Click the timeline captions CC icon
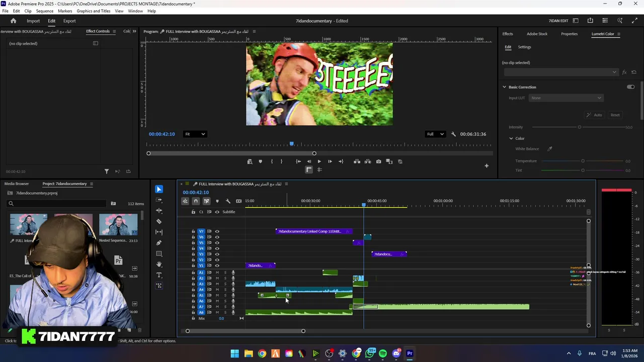The height and width of the screenshot is (362, 644). pyautogui.click(x=238, y=201)
